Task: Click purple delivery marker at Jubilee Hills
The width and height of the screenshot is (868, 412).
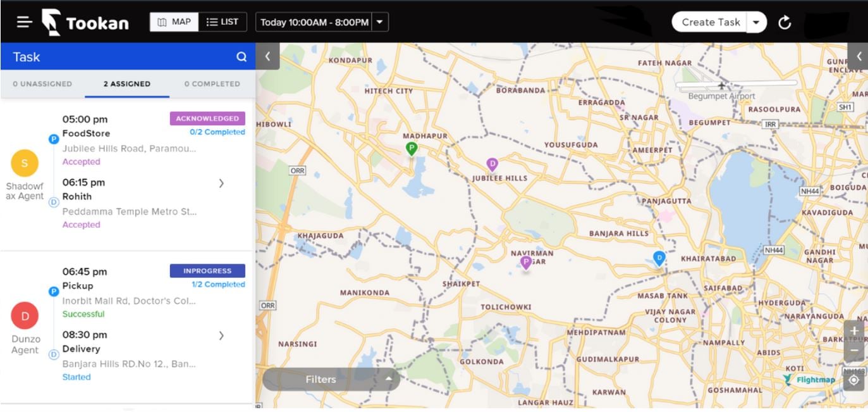Action: (x=492, y=165)
